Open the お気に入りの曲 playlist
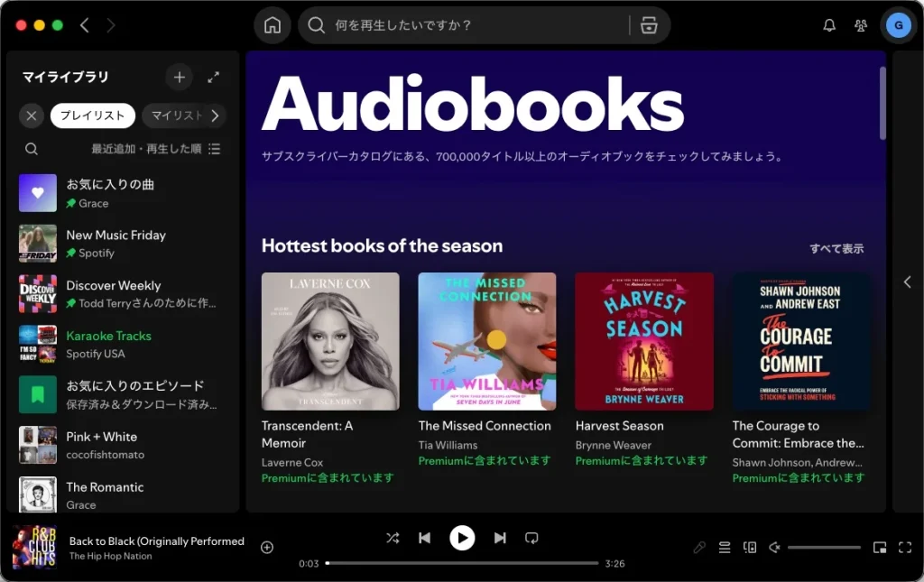 point(123,193)
